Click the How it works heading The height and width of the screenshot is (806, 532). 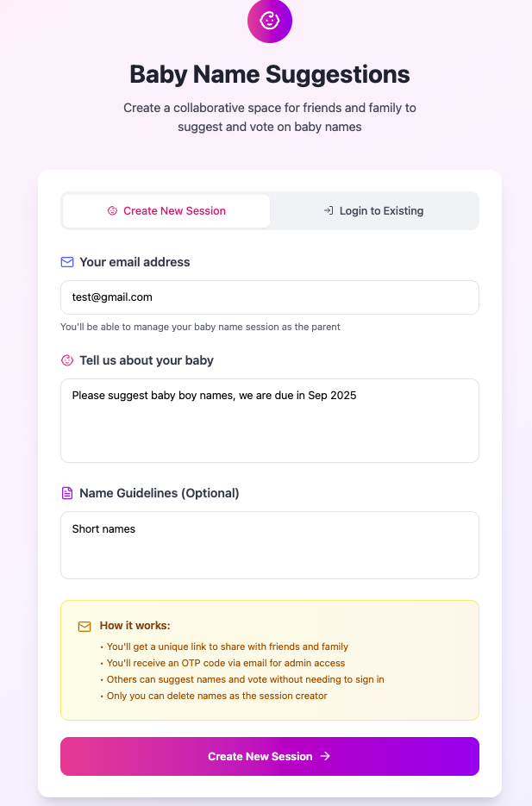tap(135, 626)
